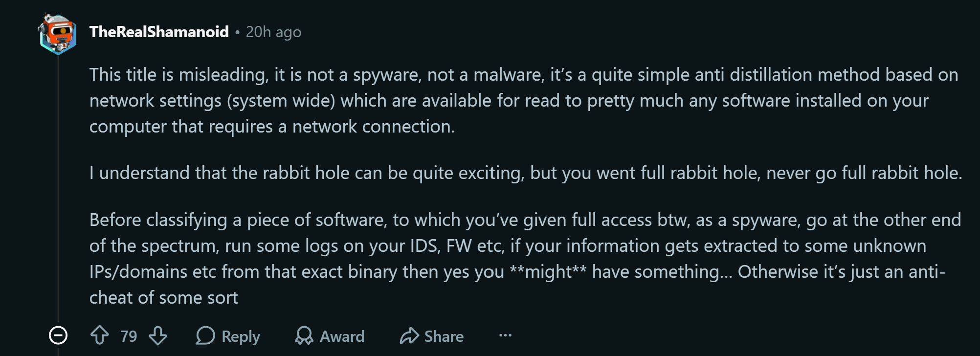Screen dimensions: 980x356
Task: Open the three-dot more options menu
Action: pyautogui.click(x=505, y=335)
